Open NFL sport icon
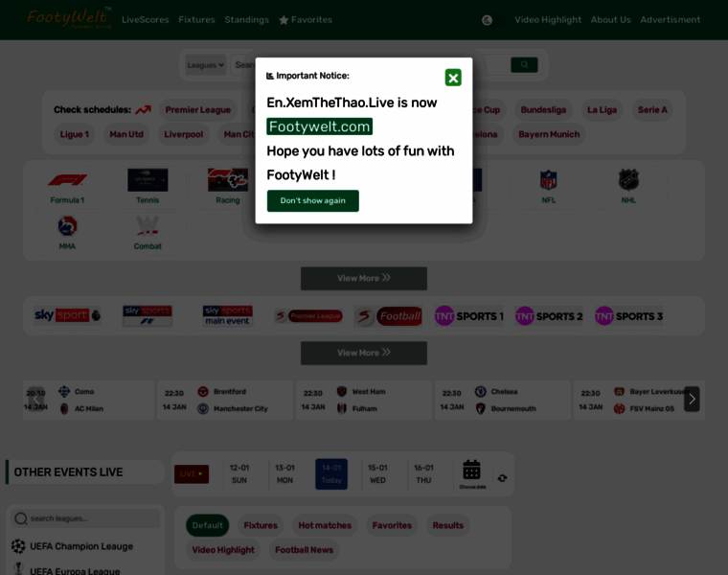Viewport: 728px width, 575px height. [548, 186]
